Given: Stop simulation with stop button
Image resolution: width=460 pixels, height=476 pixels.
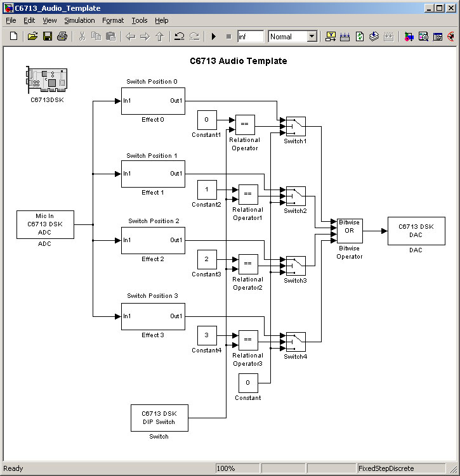Looking at the screenshot, I should (x=229, y=37).
